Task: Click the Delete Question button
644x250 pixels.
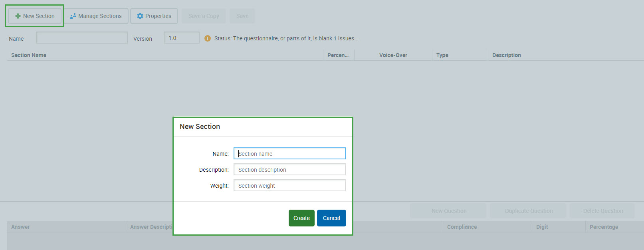Action: [602, 211]
